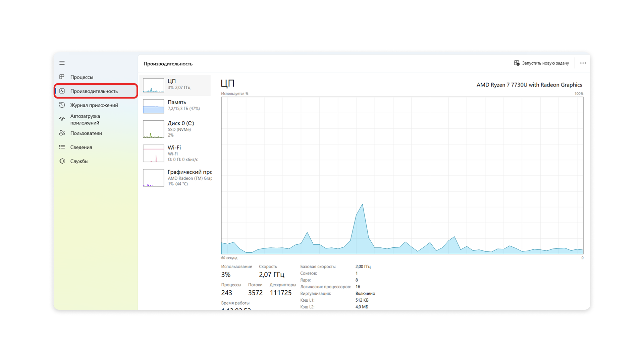Click the О: 0 П: 0 кбит/с Wi-Fi text
Viewport: 644px width, 362px height.
click(x=183, y=160)
